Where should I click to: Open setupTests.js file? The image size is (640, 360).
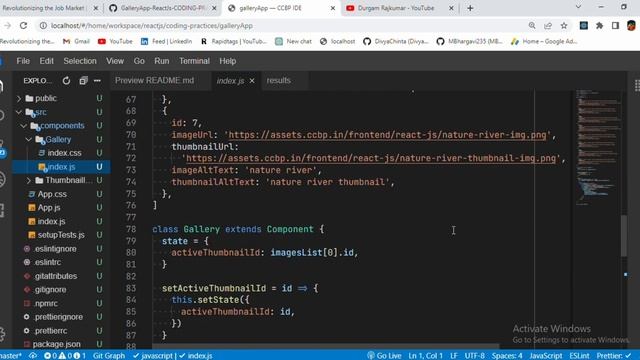point(61,235)
